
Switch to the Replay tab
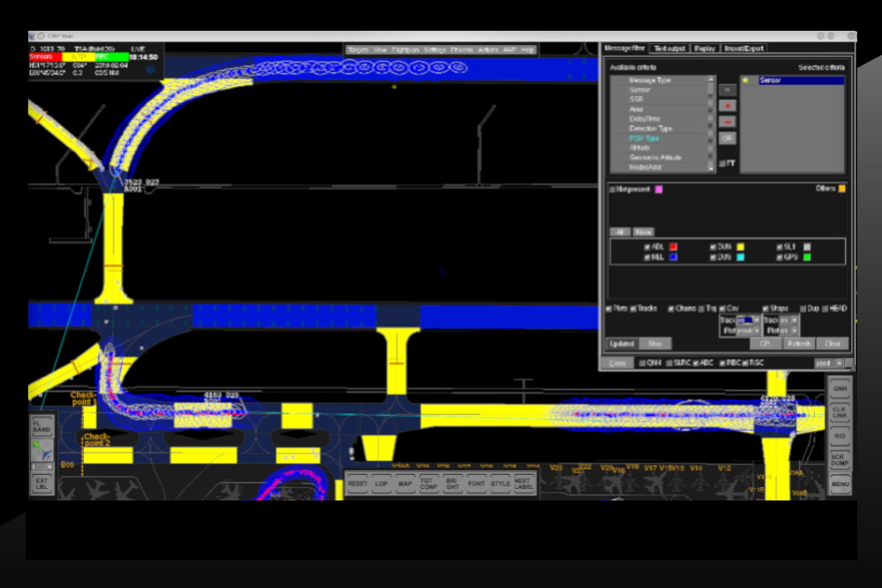click(x=704, y=49)
